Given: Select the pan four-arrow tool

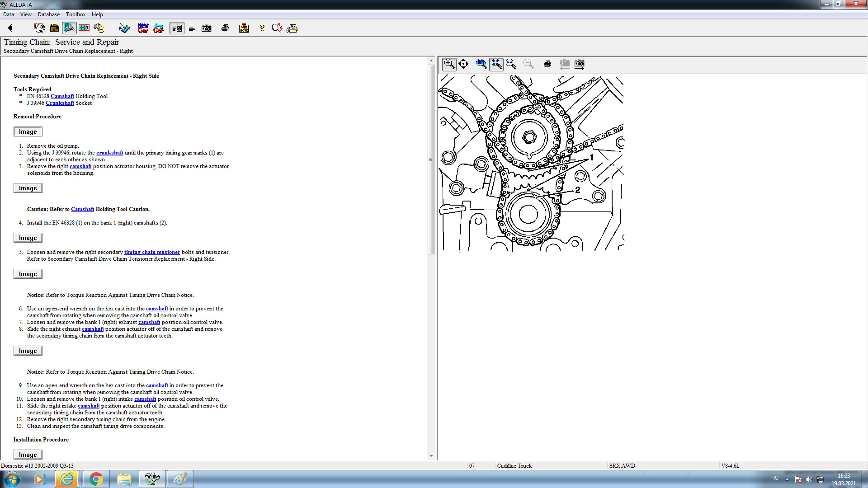Looking at the screenshot, I should tap(463, 64).
